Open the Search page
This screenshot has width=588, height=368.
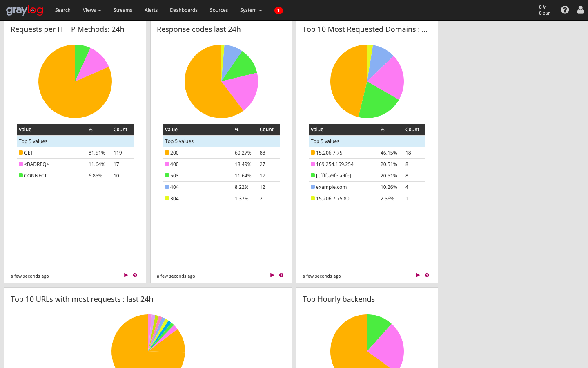63,10
